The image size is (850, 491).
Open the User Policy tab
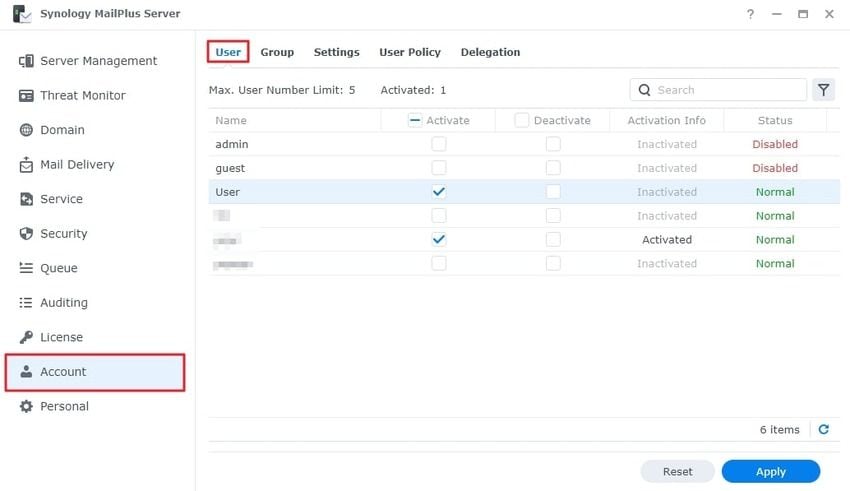410,52
